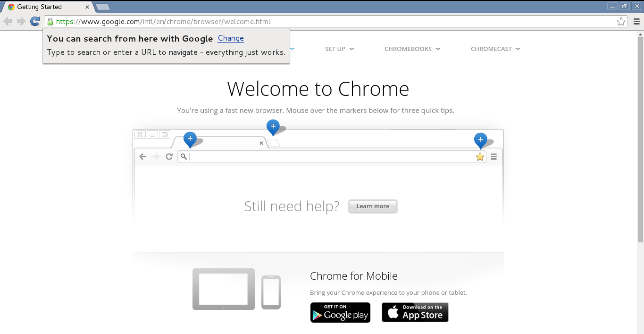
Task: Click the illustrated reload icon in the mock browser
Action: [x=169, y=157]
